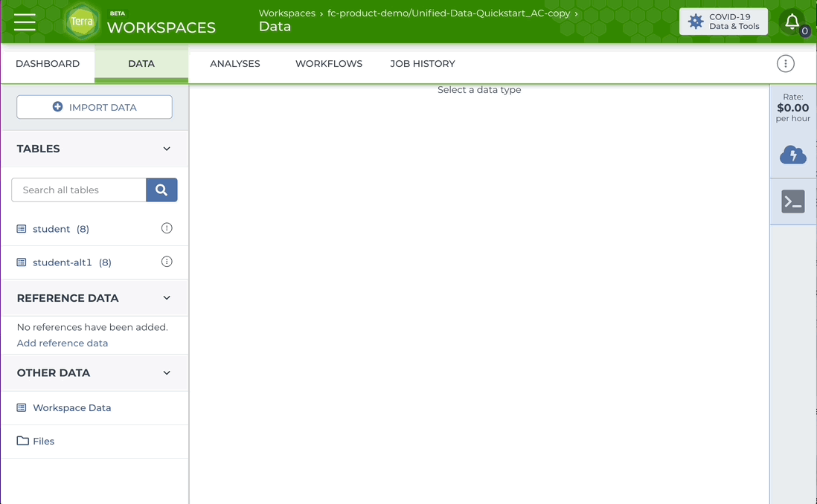Image resolution: width=817 pixels, height=504 pixels.
Task: Open cloud environment configuration icon
Action: [x=793, y=155]
